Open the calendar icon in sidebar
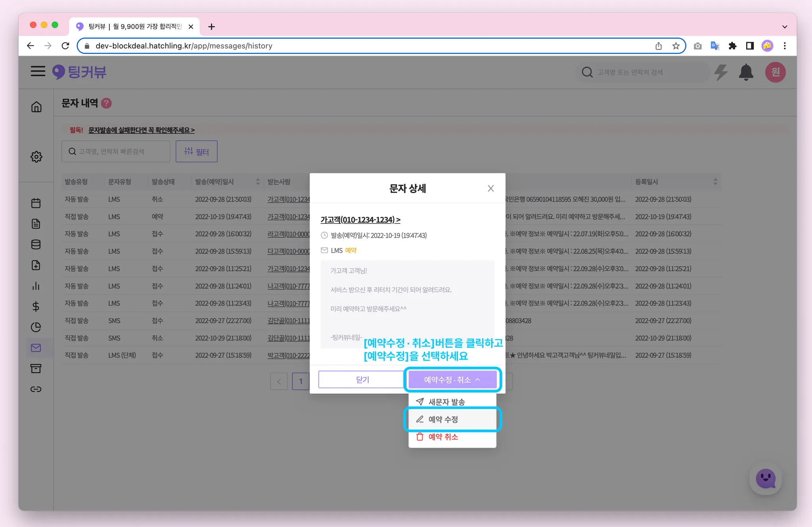Screen dimensions: 812x527 (36, 203)
